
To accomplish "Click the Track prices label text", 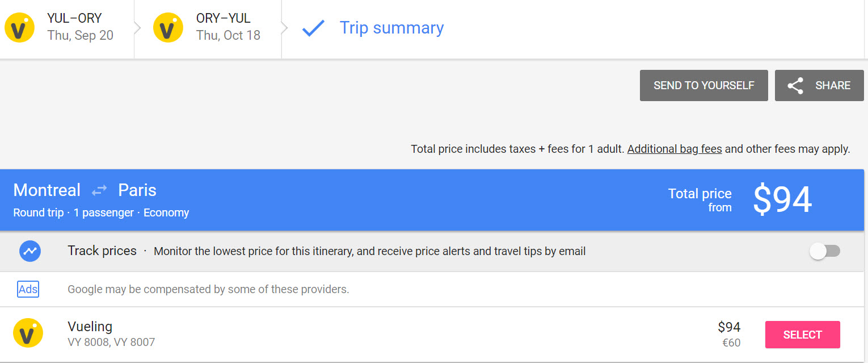I will pyautogui.click(x=102, y=251).
